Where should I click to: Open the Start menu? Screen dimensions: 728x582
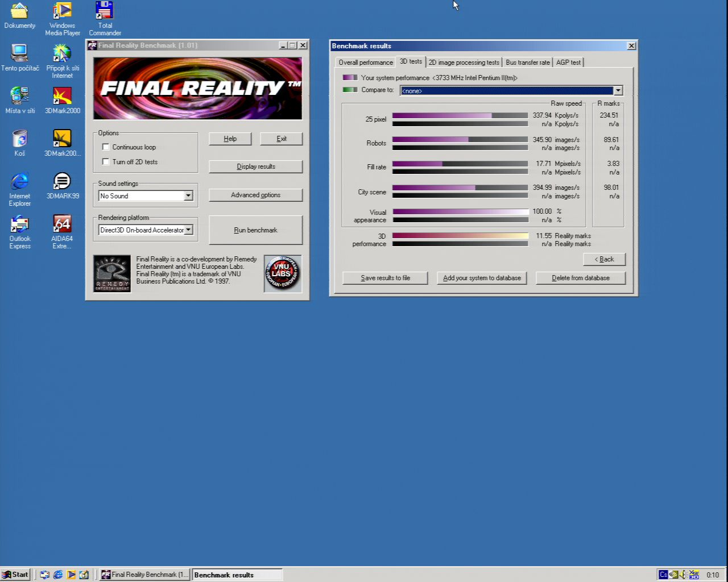pos(15,575)
